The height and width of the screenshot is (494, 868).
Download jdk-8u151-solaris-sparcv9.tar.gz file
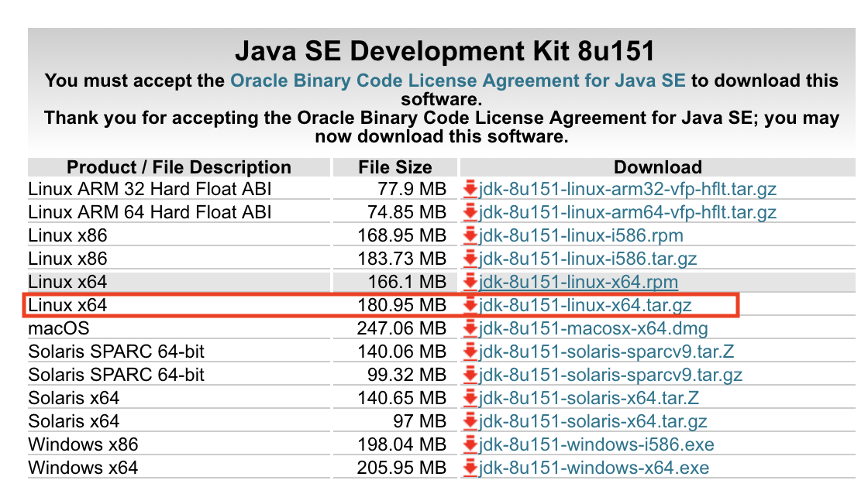click(611, 375)
